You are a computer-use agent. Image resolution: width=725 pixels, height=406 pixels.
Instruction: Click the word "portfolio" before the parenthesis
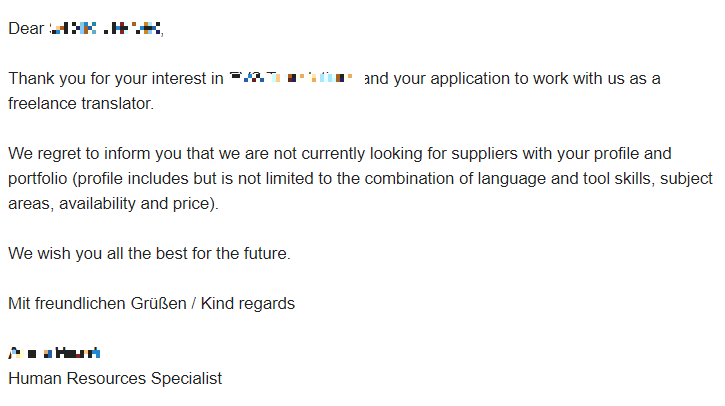[x=38, y=179]
